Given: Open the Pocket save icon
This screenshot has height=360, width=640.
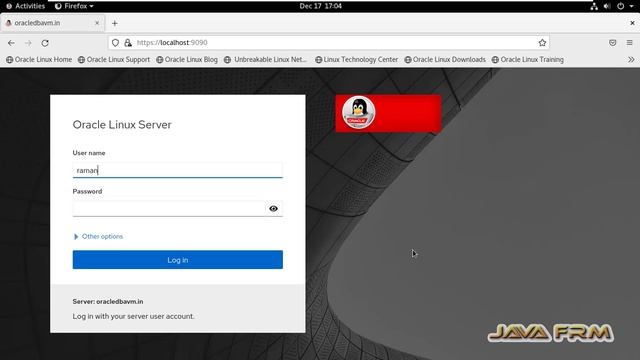Looking at the screenshot, I should point(613,42).
